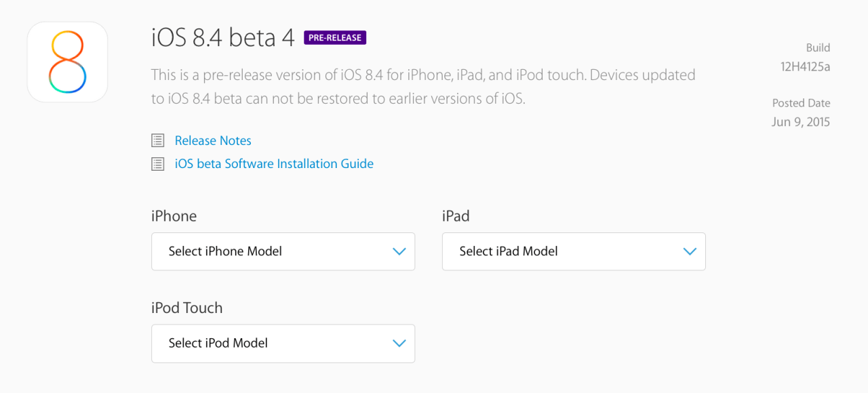Viewport: 868px width, 393px height.
Task: Click the document icon beside Release Notes
Action: (x=158, y=141)
